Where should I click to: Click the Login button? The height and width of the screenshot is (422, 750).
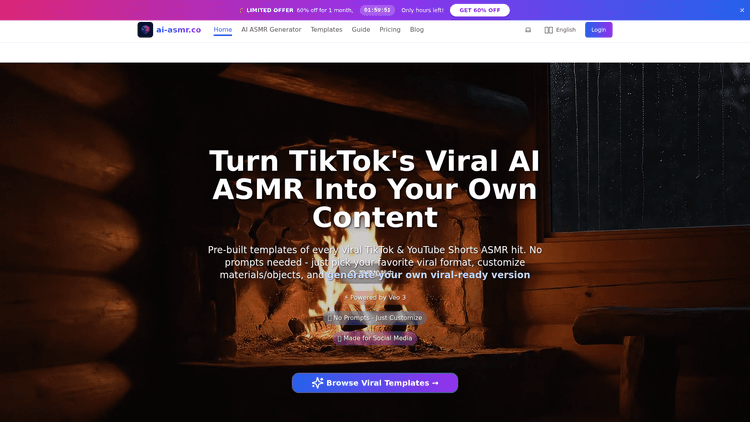[x=598, y=30]
